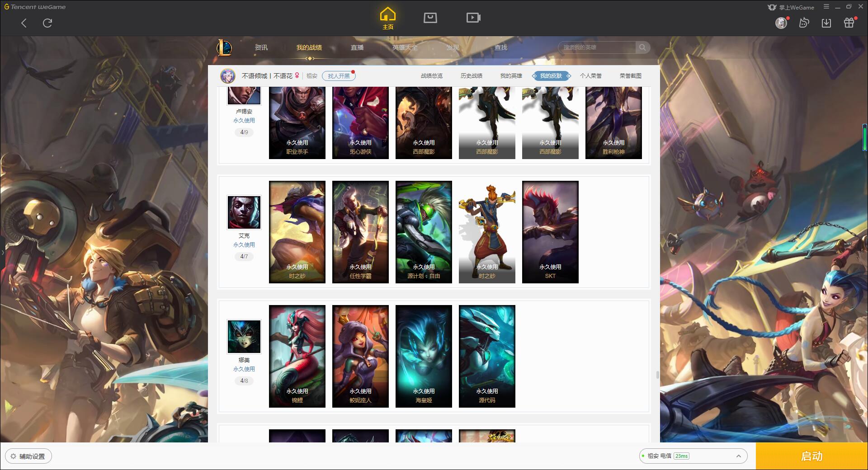The height and width of the screenshot is (470, 868).
Task: Click the summoner profile avatar
Action: [228, 76]
